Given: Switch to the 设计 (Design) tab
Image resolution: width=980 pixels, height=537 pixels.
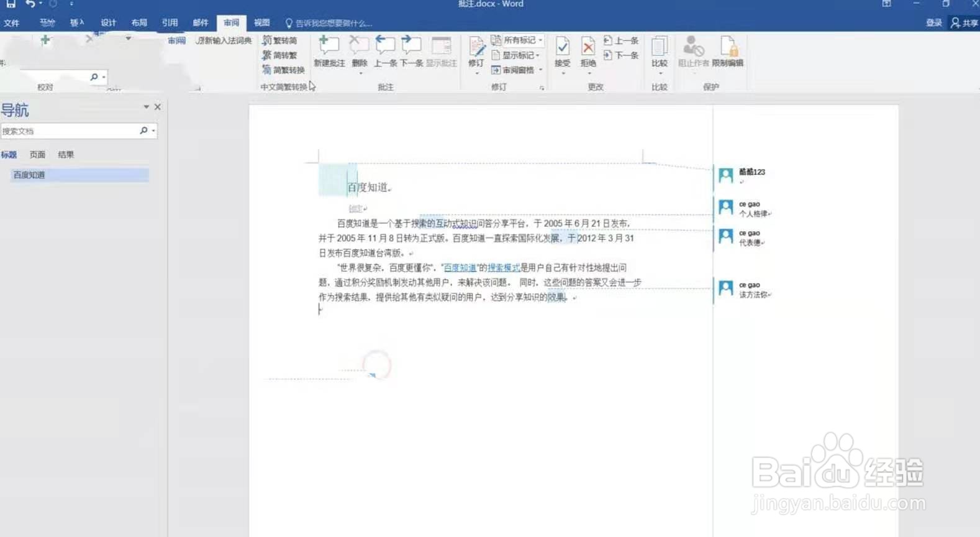Looking at the screenshot, I should point(109,23).
